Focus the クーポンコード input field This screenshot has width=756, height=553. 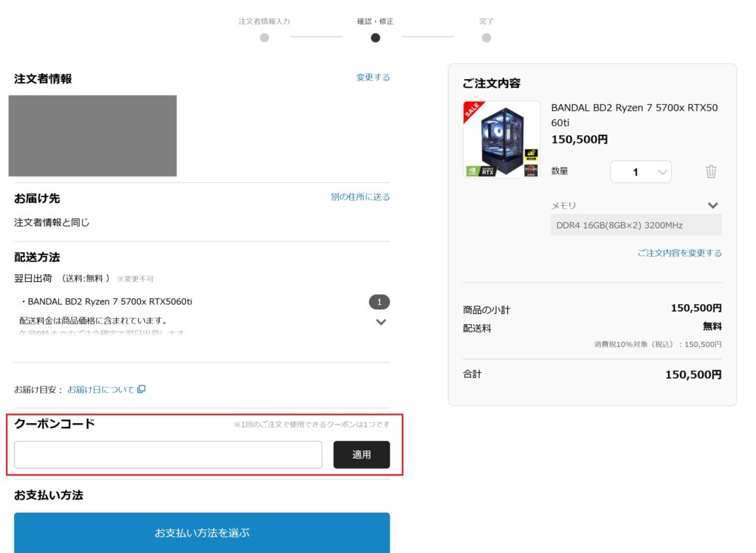pyautogui.click(x=168, y=455)
